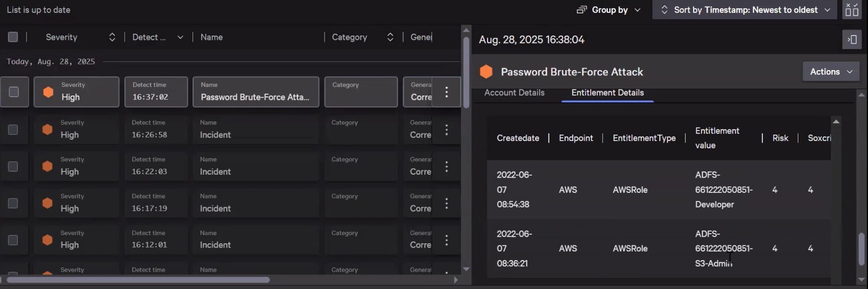868x289 pixels.
Task: Click alert list scroll down arrow
Action: [466, 269]
